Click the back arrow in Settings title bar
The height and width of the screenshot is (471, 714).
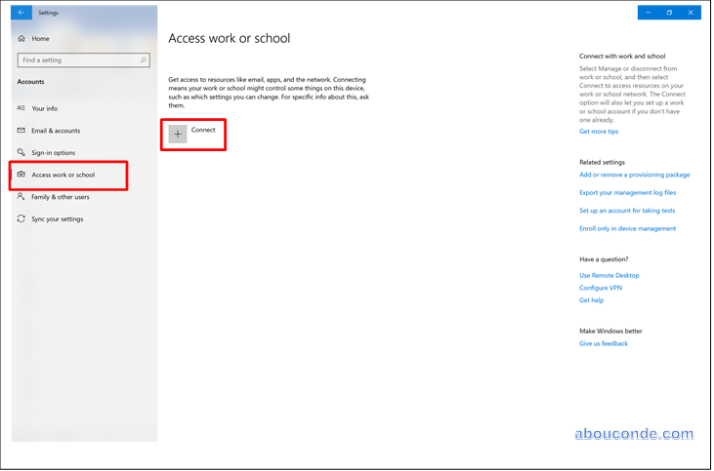pos(23,13)
